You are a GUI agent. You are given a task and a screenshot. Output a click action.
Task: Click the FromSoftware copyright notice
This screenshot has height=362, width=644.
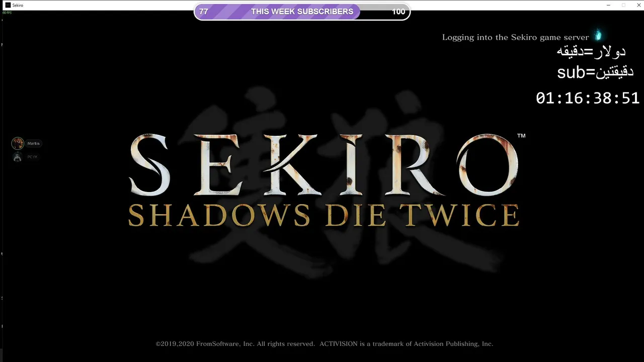point(325,344)
